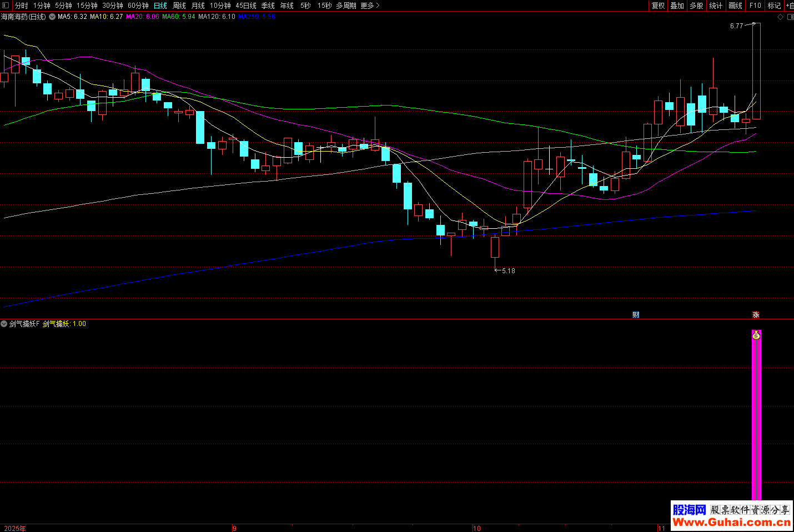Open the 画线 drawing tools
794x532 pixels.
tap(735, 6)
